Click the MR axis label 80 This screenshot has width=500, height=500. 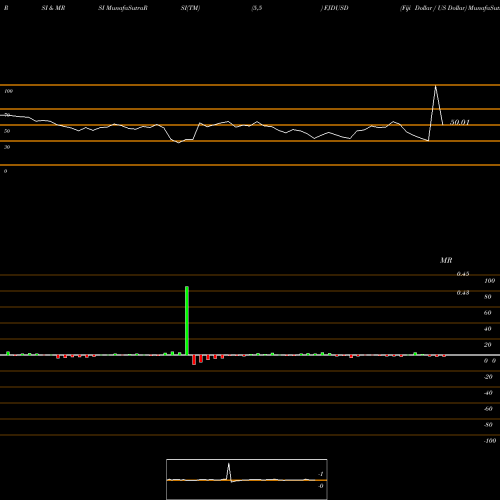click(488, 297)
